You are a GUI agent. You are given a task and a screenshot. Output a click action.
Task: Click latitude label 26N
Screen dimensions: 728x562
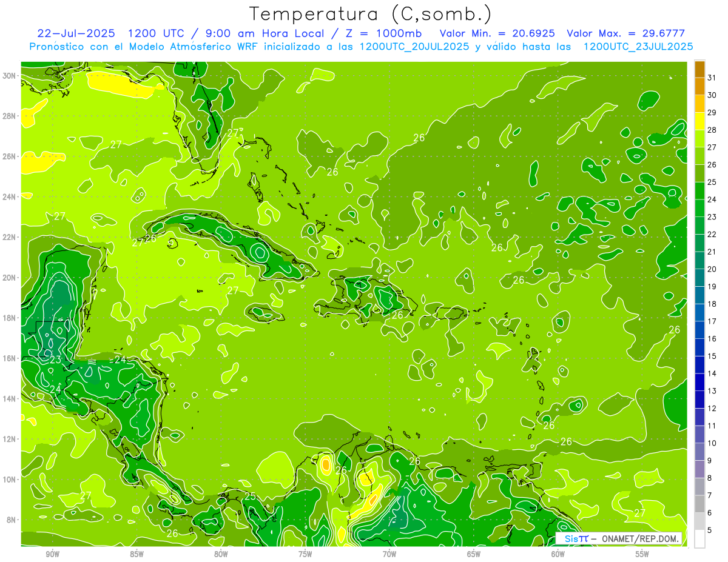click(x=9, y=156)
